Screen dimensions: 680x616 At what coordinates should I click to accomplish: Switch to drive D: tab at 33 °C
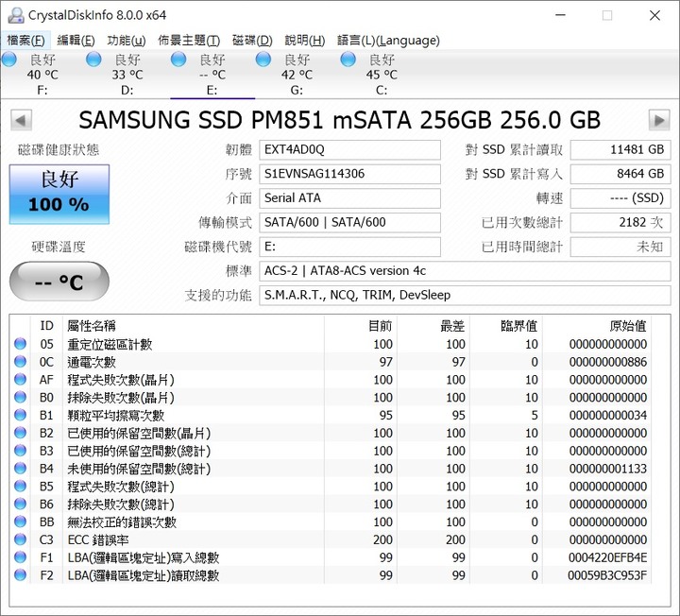pos(127,75)
